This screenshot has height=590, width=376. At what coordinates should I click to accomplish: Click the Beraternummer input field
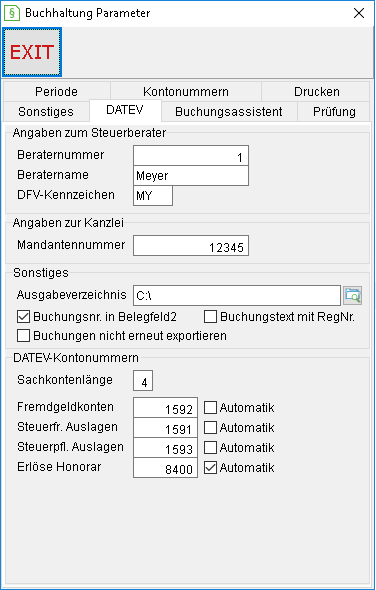[x=191, y=155]
